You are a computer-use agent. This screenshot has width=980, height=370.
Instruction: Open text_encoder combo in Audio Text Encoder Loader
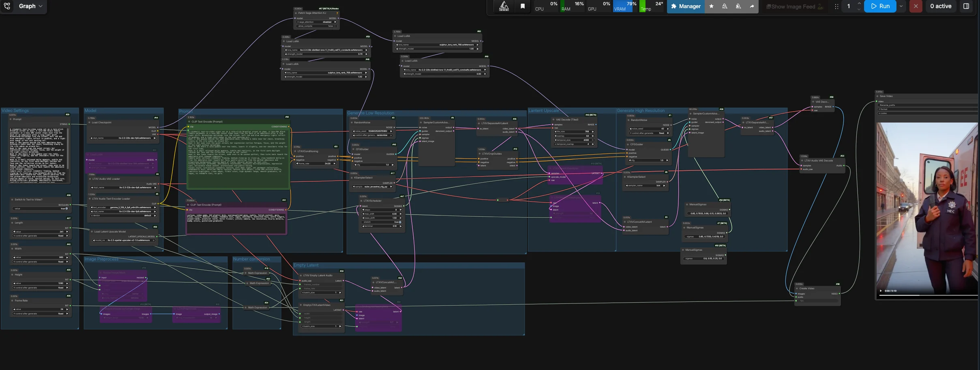click(x=123, y=207)
